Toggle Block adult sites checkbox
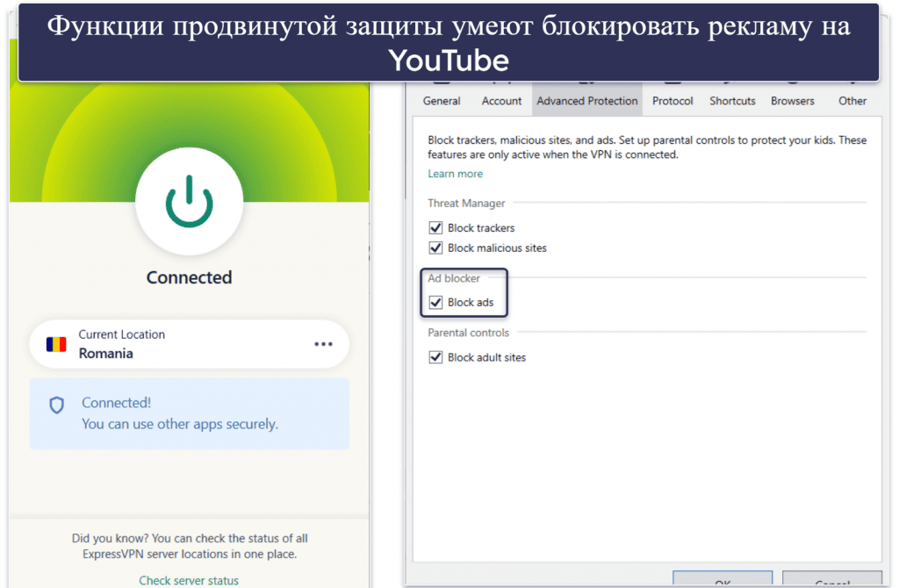 pyautogui.click(x=435, y=357)
